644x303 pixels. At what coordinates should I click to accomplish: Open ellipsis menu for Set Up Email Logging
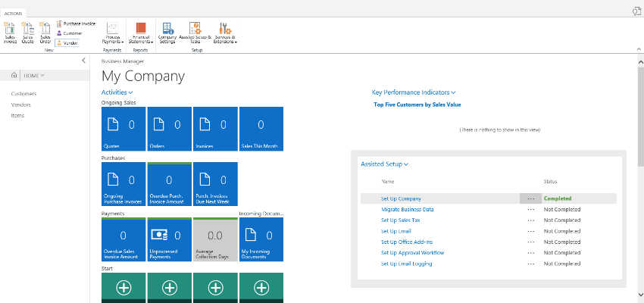pyautogui.click(x=531, y=264)
